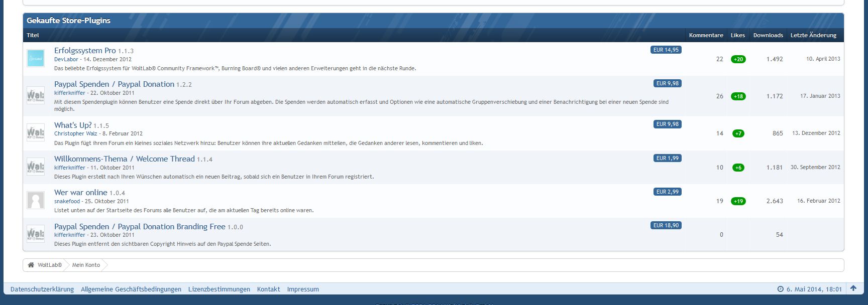Click the Paypal Donation Branding Free icon

coord(36,234)
